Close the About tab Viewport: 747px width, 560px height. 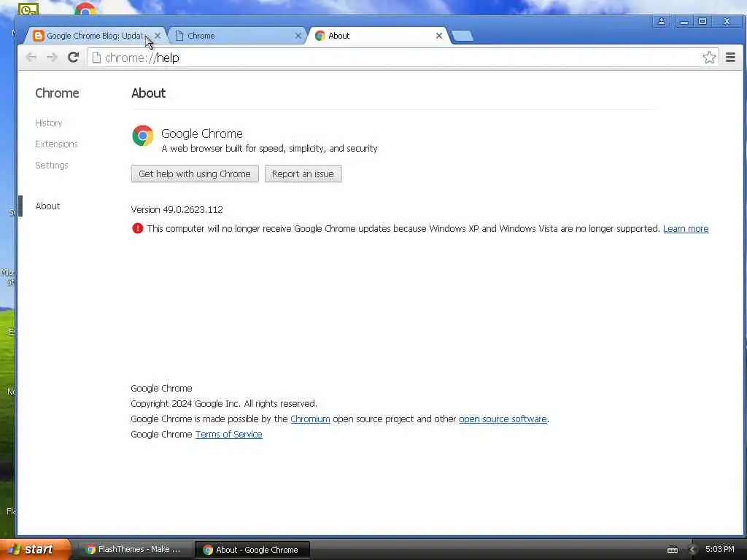438,36
